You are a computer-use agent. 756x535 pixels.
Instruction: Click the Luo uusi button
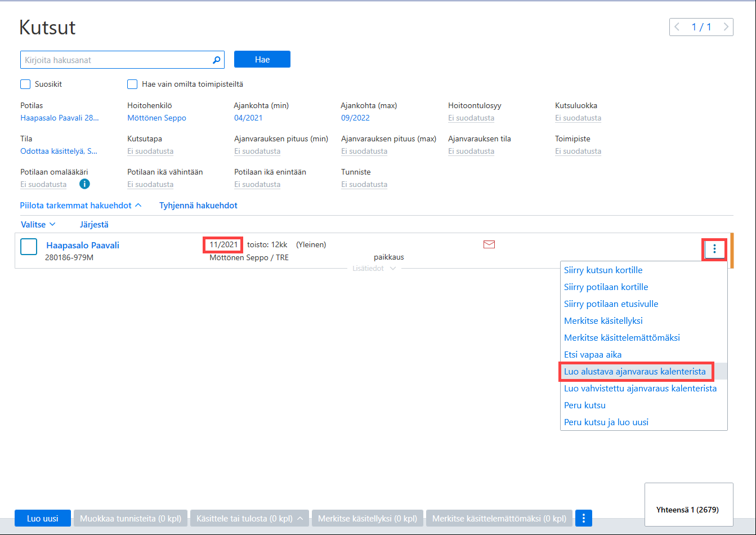43,518
